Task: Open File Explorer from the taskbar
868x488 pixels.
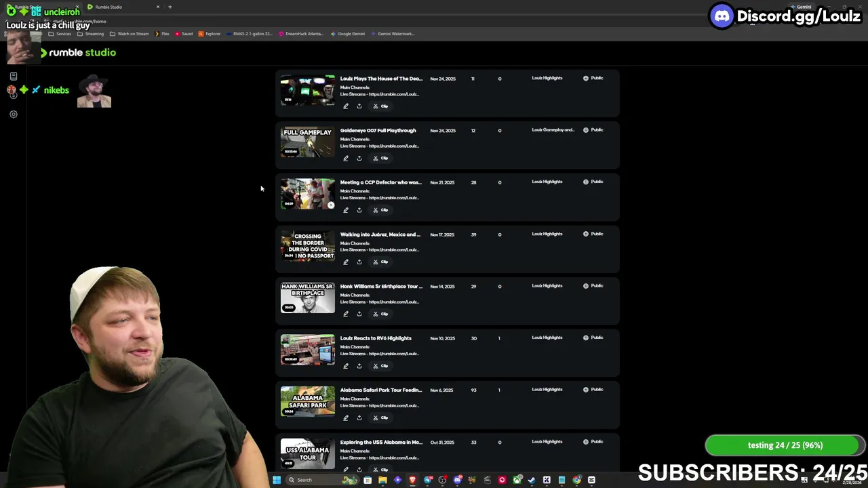Action: (382, 480)
